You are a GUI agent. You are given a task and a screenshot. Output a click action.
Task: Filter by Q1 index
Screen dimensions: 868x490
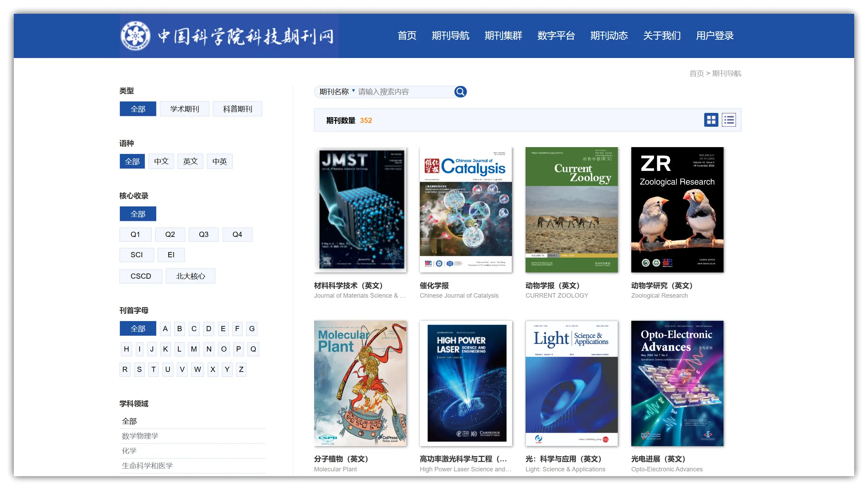point(135,234)
